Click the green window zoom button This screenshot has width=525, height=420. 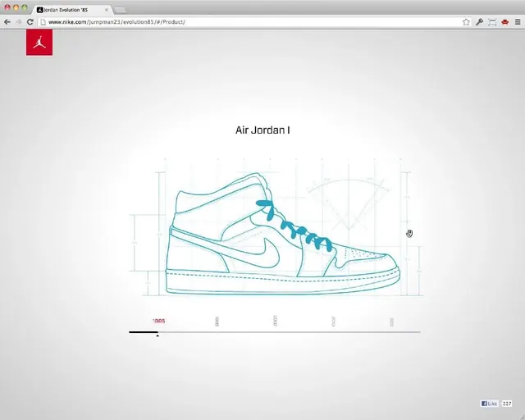[24, 7]
